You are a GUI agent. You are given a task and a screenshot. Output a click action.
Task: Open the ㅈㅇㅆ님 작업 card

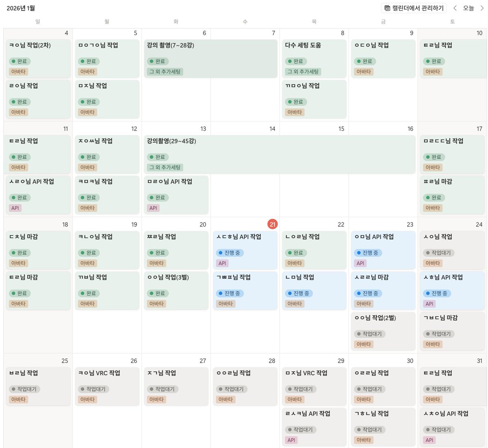pyautogui.click(x=107, y=154)
